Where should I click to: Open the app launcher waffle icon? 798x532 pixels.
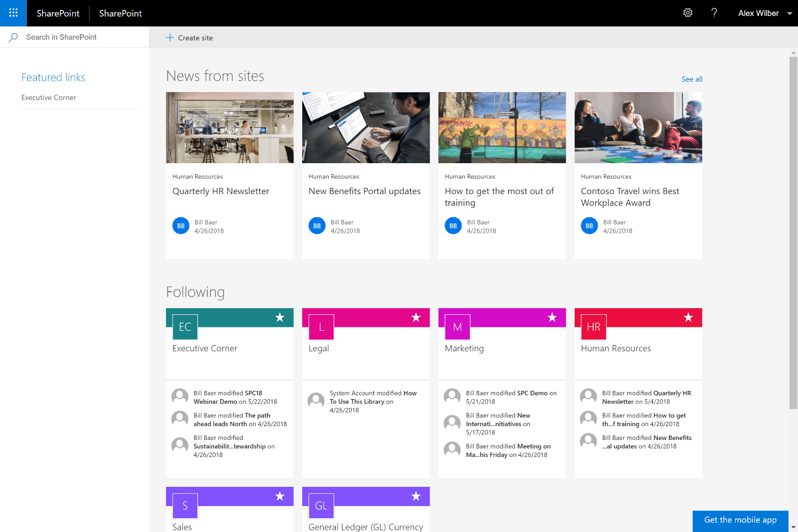pos(12,13)
